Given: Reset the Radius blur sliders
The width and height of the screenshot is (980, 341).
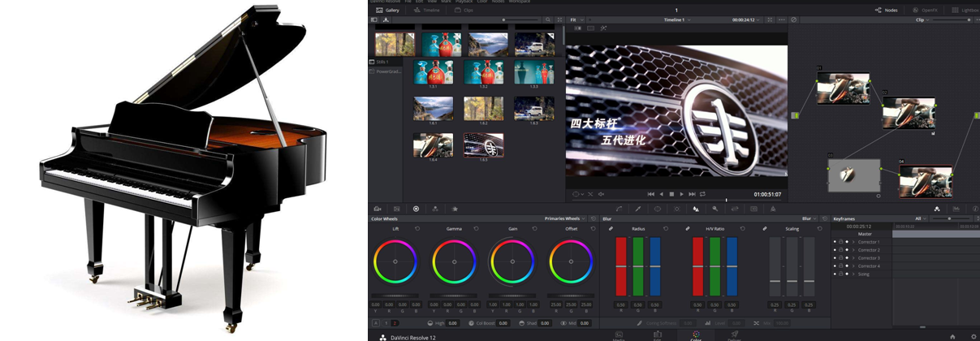Looking at the screenshot, I should [x=666, y=229].
